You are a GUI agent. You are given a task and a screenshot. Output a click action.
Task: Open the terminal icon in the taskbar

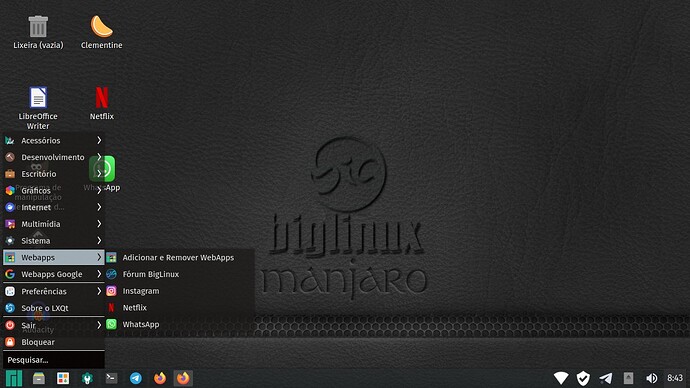tap(111, 378)
